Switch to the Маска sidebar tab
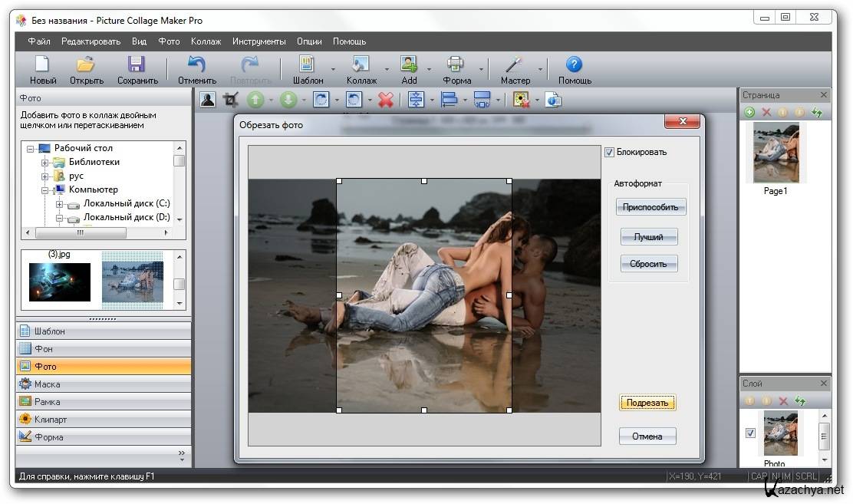This screenshot has width=853, height=504. [103, 384]
